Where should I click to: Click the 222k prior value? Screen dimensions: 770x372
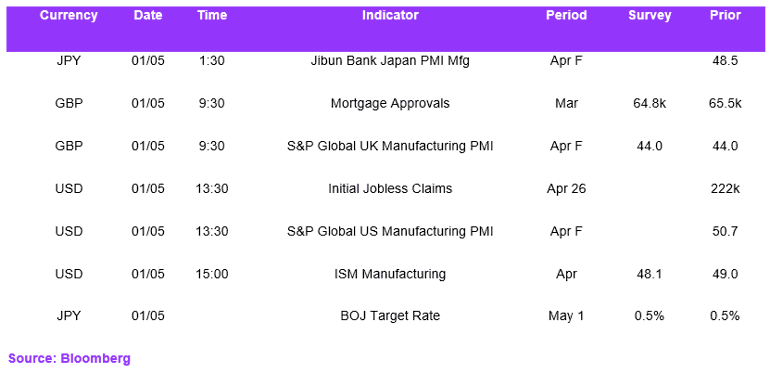(x=725, y=189)
